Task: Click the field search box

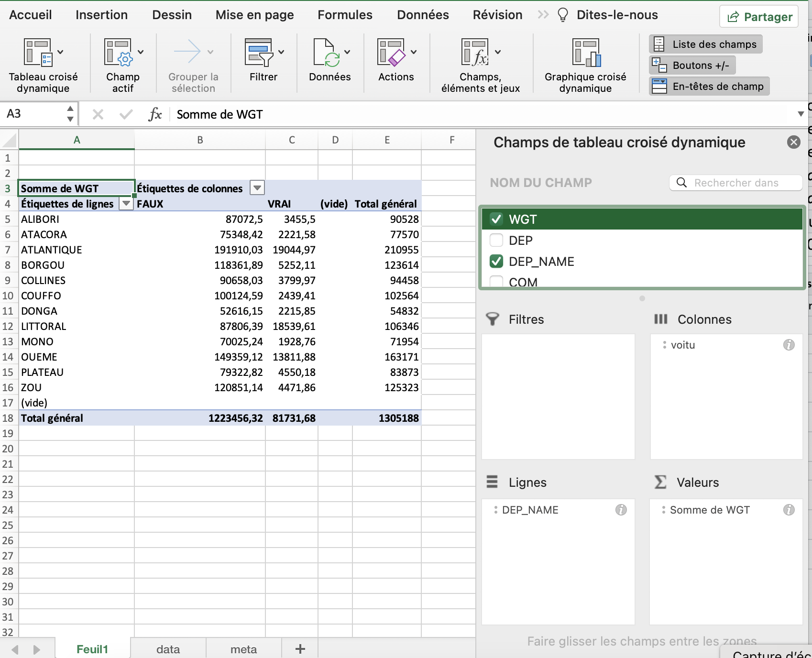Action: click(736, 183)
